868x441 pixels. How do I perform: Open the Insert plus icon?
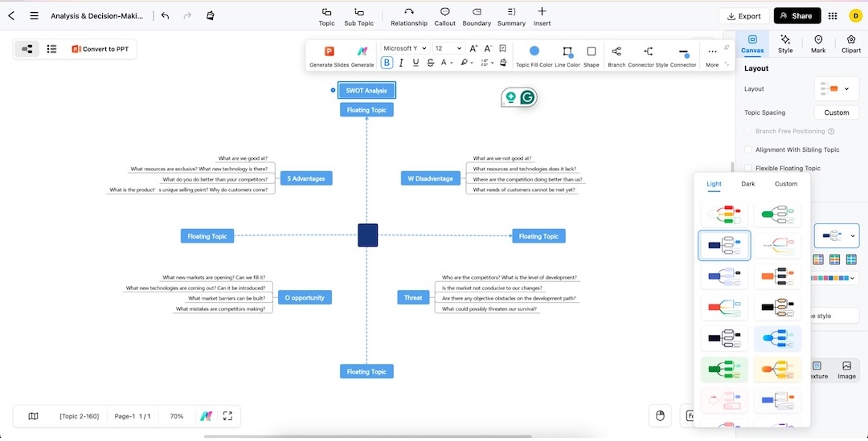click(x=542, y=11)
